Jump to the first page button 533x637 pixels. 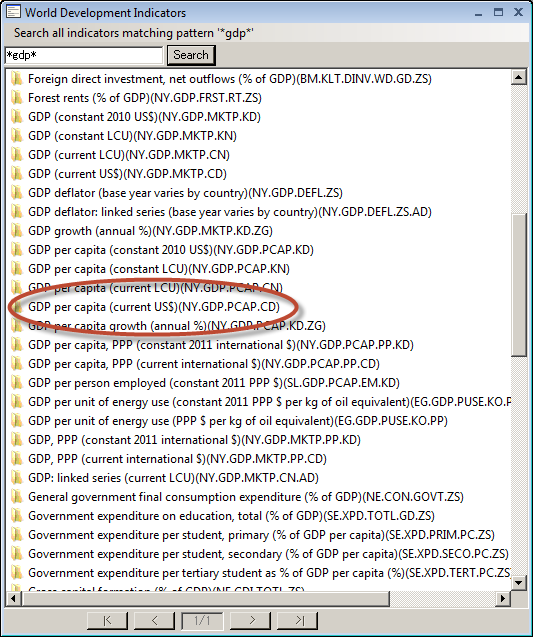click(107, 620)
